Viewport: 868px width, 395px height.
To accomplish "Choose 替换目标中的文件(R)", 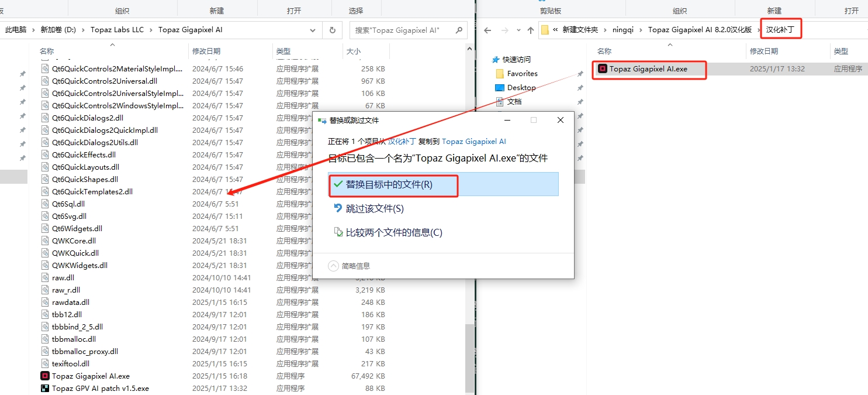I will (x=443, y=184).
